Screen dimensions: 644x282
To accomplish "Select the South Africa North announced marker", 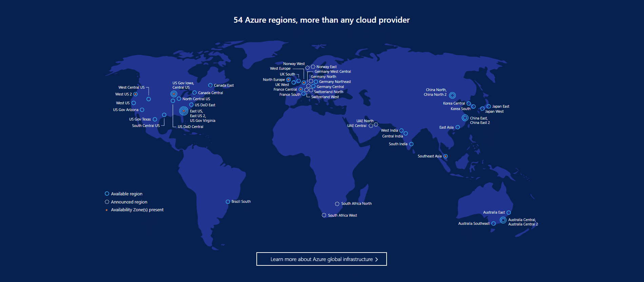I will (337, 204).
